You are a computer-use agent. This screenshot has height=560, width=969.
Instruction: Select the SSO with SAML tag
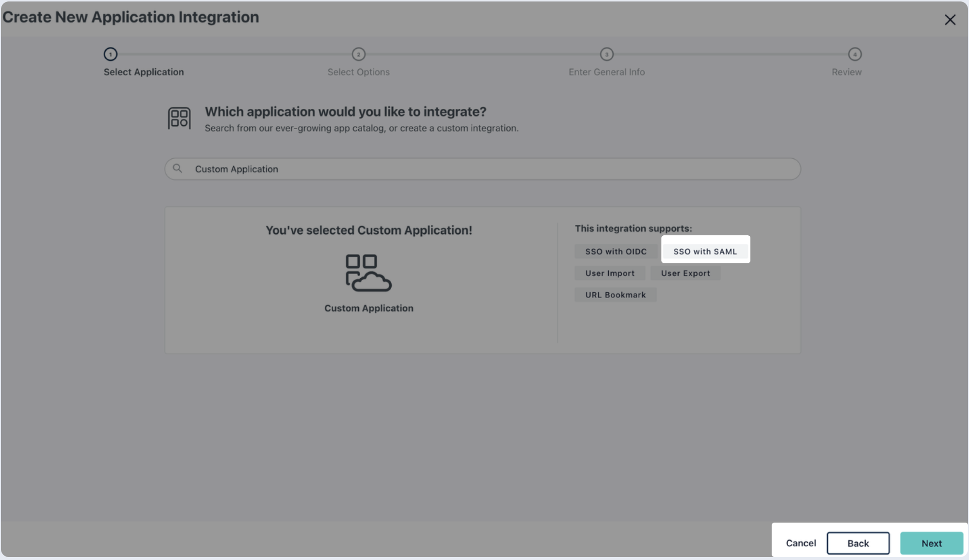coord(705,251)
